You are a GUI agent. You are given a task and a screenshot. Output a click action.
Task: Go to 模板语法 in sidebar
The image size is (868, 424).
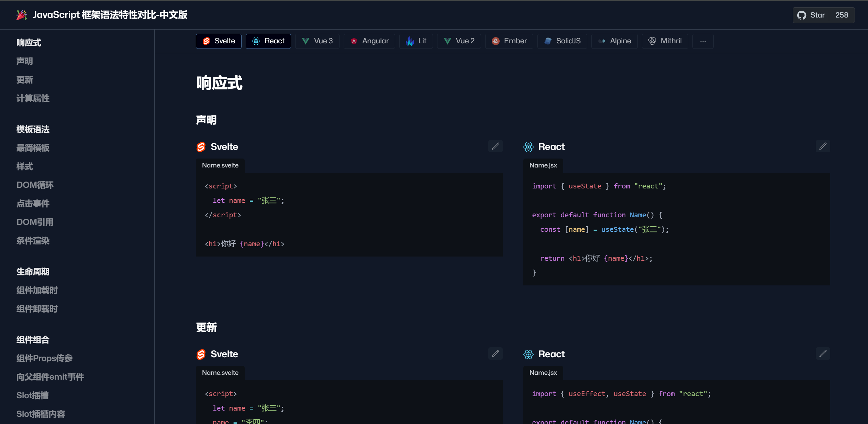coord(33,129)
